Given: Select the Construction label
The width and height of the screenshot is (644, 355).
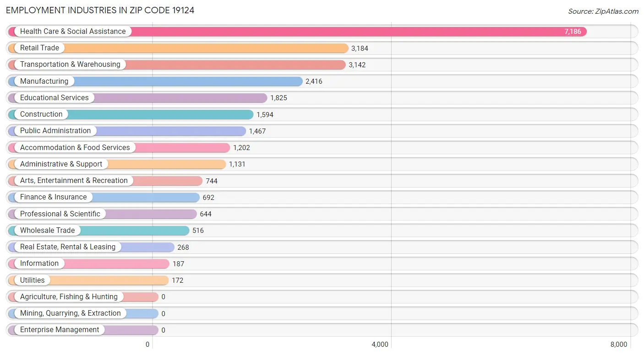Looking at the screenshot, I should (41, 114).
